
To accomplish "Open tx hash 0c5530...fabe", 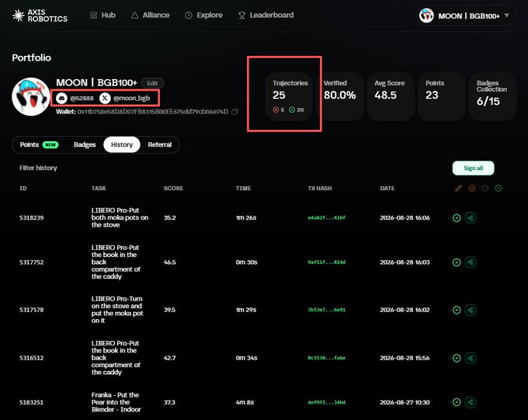I will 327,358.
